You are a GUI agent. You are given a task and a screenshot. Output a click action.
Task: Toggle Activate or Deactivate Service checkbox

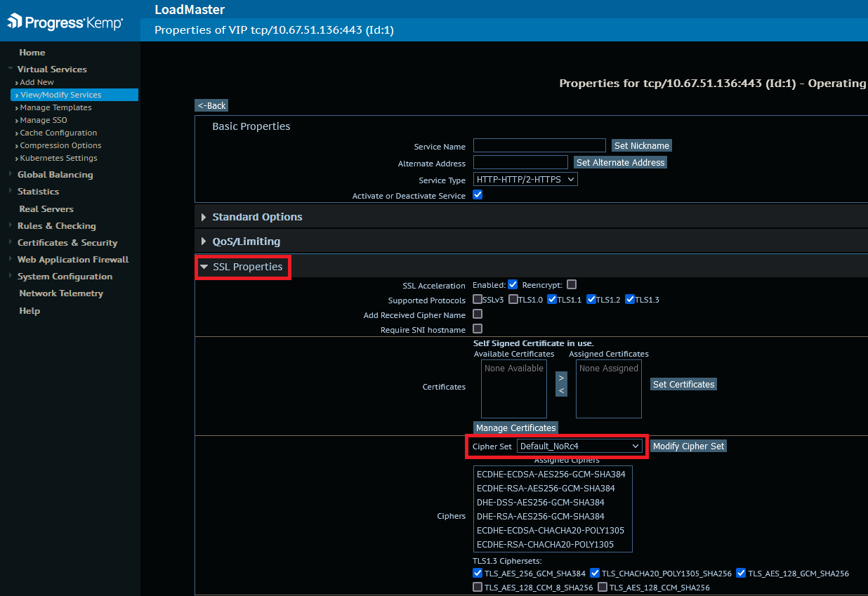478,194
